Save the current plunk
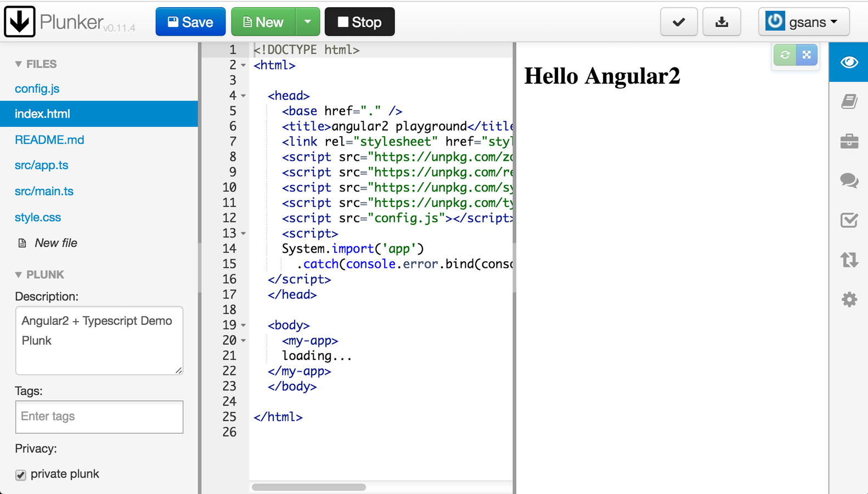Image resolution: width=868 pixels, height=494 pixels. [x=190, y=22]
